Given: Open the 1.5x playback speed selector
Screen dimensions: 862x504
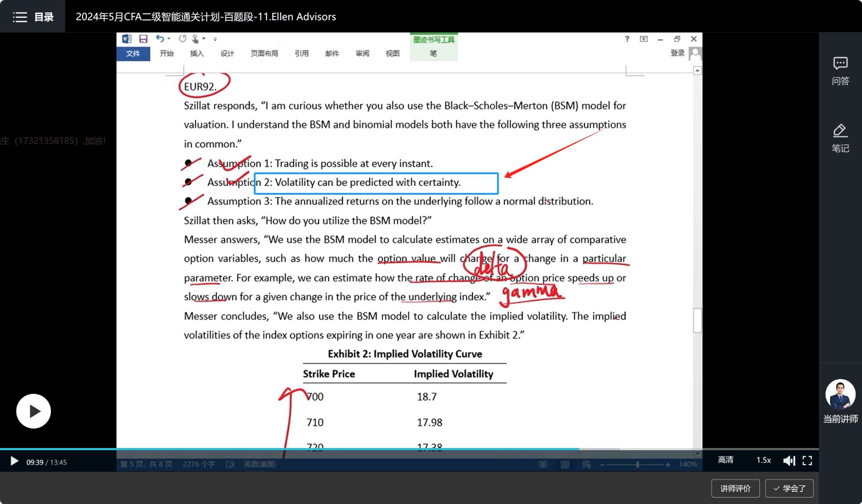Looking at the screenshot, I should point(763,460).
